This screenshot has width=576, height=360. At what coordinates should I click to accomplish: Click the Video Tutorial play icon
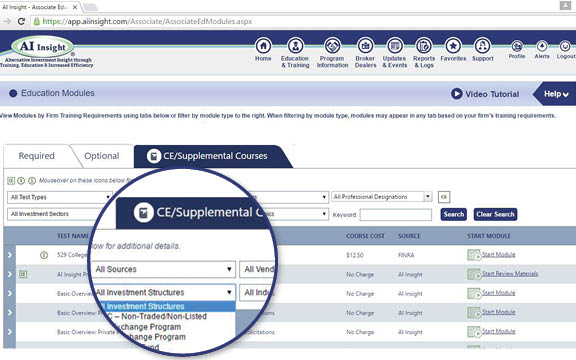pyautogui.click(x=456, y=94)
